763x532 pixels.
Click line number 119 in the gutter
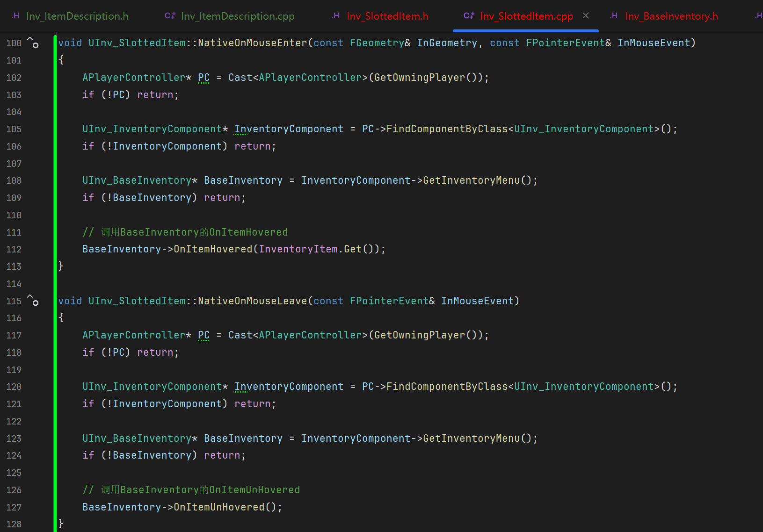pos(14,370)
